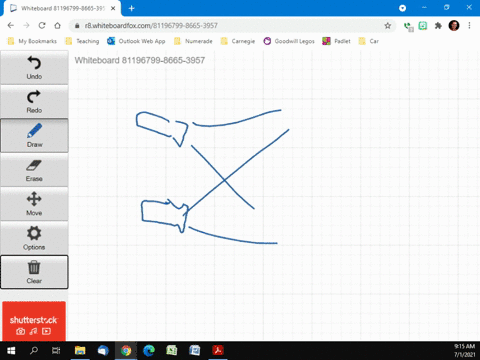This screenshot has width=480, height=360.
Task: Bookmark this page with the star icon
Action: pos(387,26)
